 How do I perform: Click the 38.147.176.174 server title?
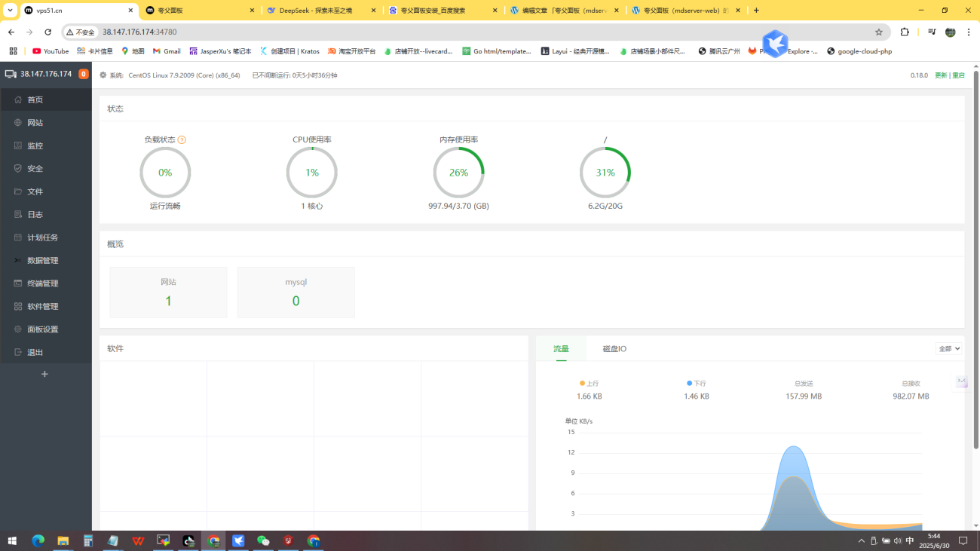coord(46,74)
